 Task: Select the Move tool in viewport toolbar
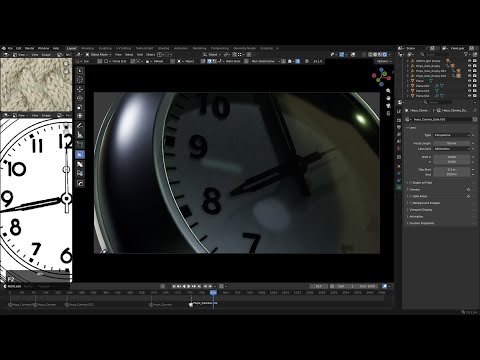pyautogui.click(x=80, y=89)
